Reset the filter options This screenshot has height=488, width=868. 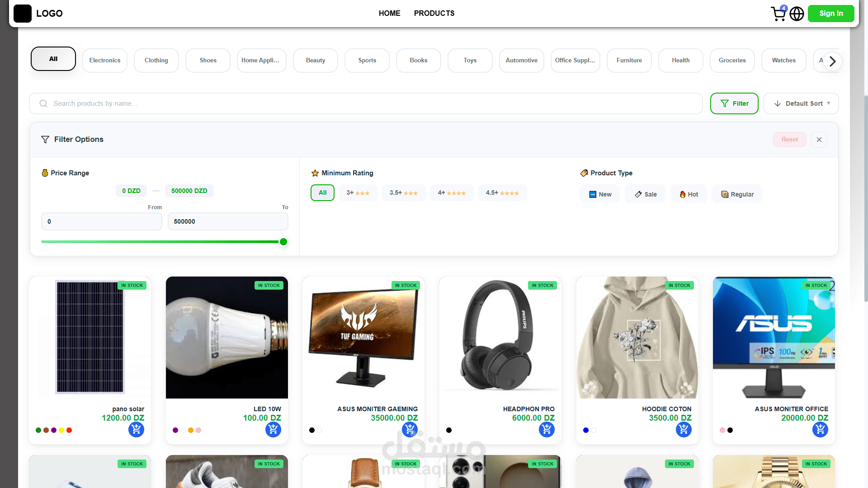[x=790, y=140]
